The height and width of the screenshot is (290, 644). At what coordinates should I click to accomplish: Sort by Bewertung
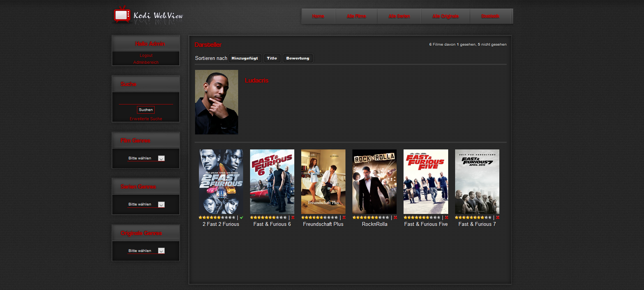(298, 58)
